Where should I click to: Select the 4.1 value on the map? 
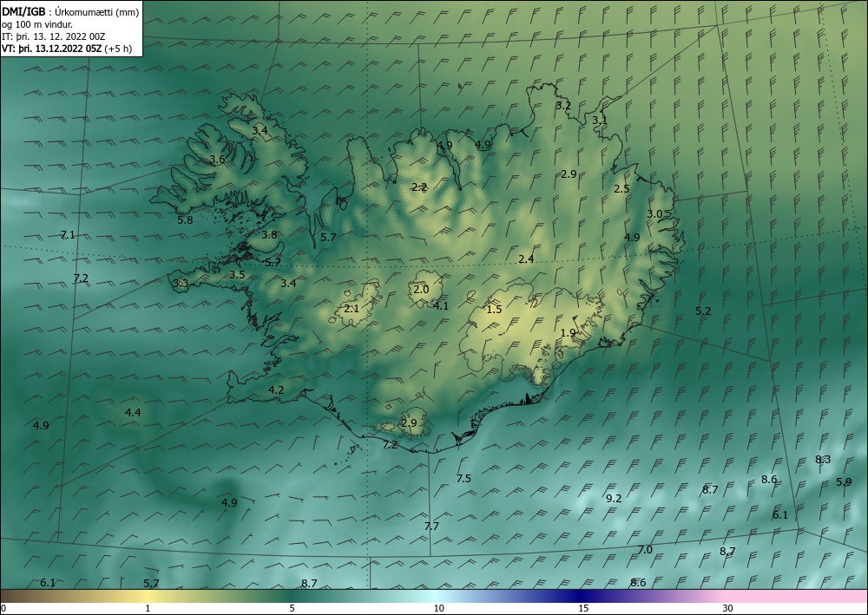(441, 306)
